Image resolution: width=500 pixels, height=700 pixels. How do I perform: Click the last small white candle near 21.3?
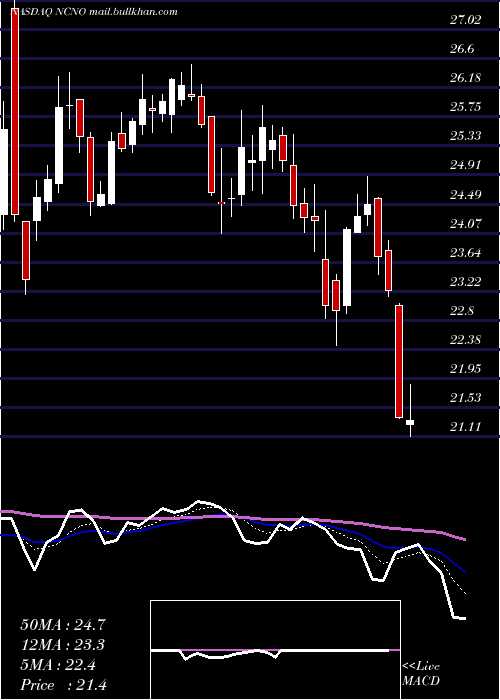410,422
